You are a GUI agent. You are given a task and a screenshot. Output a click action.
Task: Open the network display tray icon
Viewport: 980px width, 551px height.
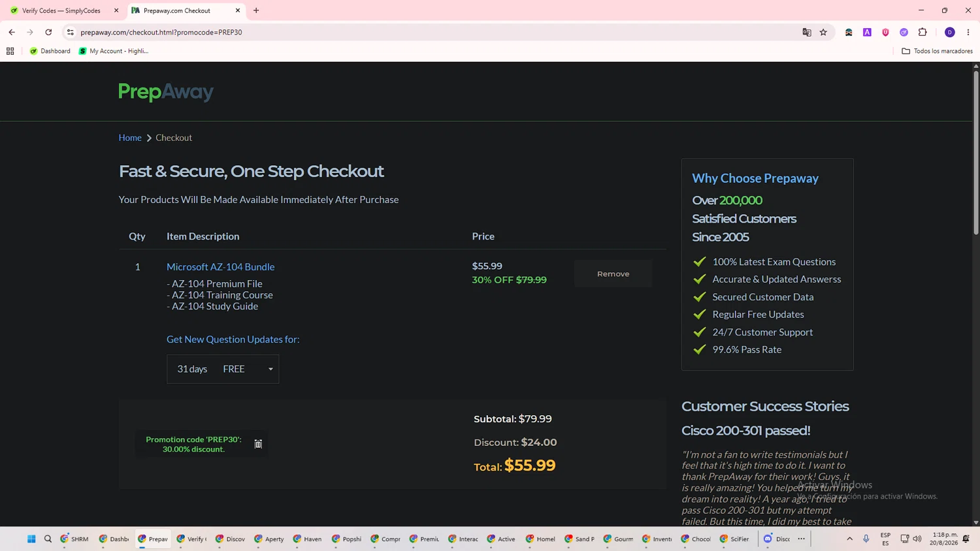[x=904, y=539]
